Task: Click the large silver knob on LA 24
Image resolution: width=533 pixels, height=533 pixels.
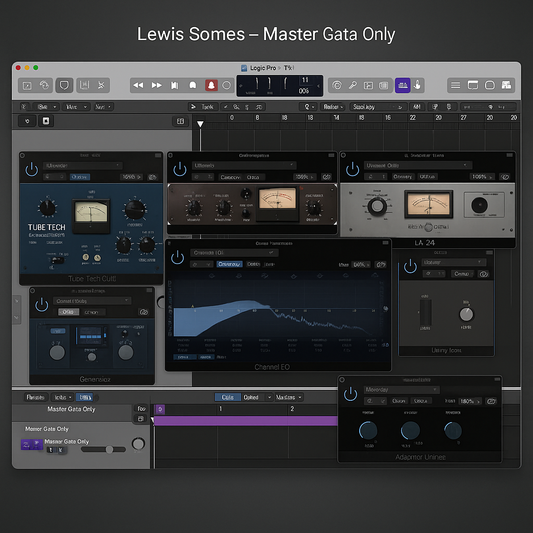Action: (377, 206)
